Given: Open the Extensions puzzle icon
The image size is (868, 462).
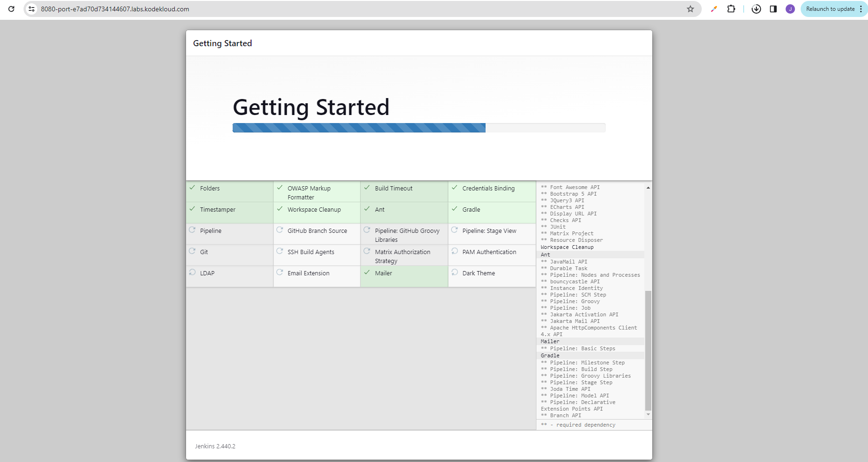Looking at the screenshot, I should [731, 9].
